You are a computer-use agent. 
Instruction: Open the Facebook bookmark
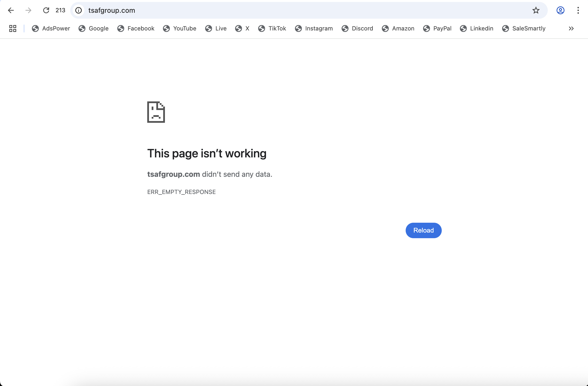pos(136,28)
